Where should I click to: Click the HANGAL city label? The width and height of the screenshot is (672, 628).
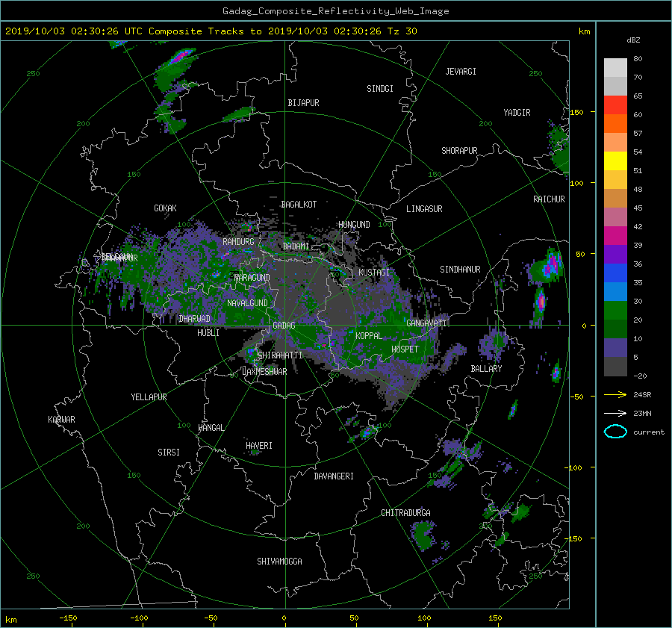point(211,428)
